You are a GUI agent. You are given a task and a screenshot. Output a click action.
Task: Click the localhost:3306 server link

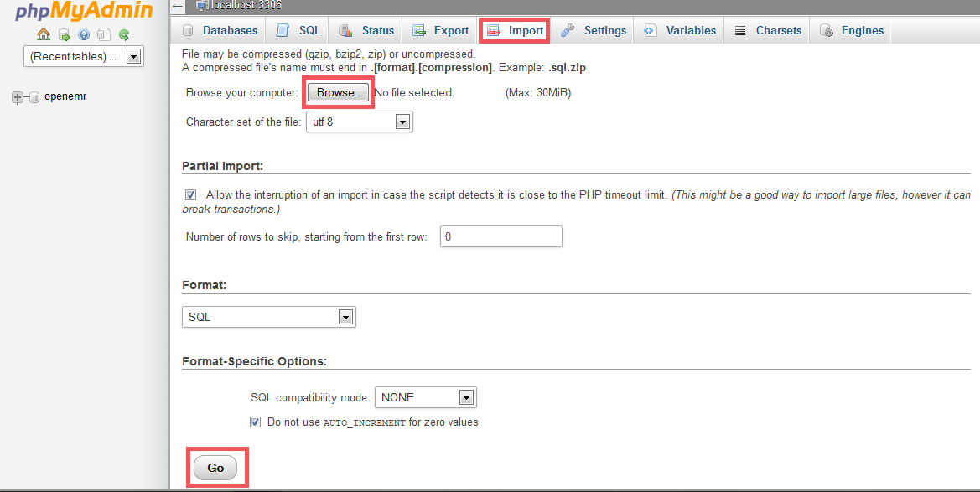click(246, 5)
